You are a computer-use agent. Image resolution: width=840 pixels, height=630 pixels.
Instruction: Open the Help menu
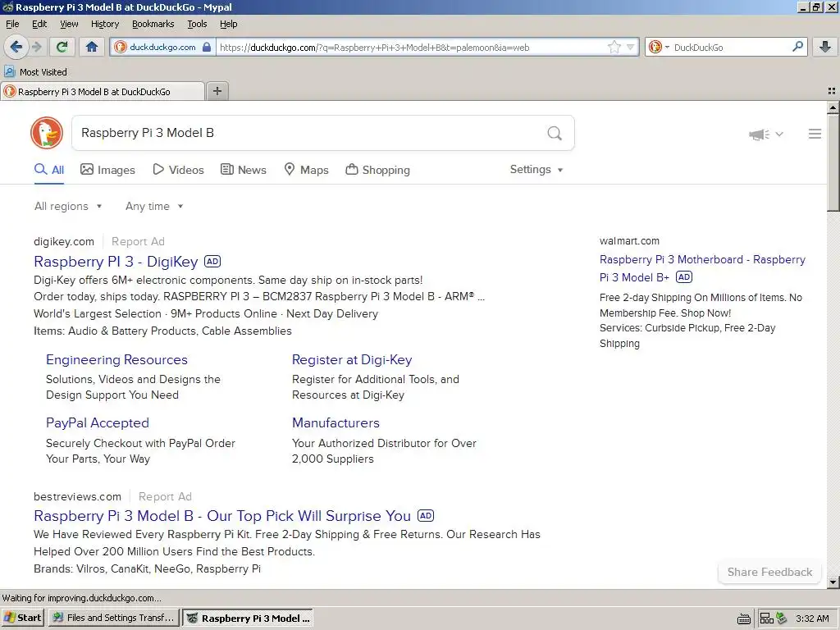(229, 24)
